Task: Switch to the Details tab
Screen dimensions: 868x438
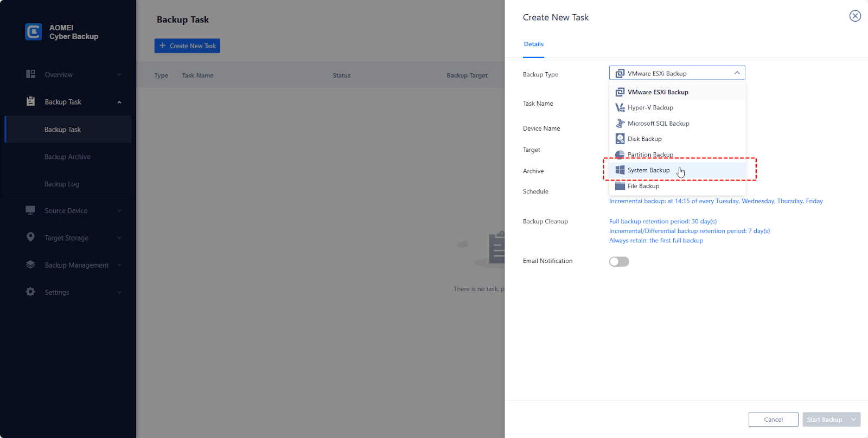Action: (534, 44)
